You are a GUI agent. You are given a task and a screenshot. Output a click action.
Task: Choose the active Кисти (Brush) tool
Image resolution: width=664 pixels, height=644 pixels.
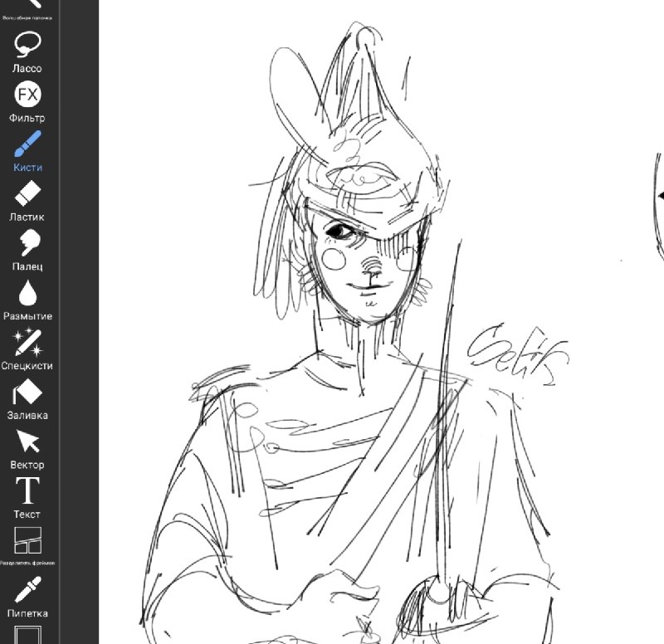[x=27, y=151]
